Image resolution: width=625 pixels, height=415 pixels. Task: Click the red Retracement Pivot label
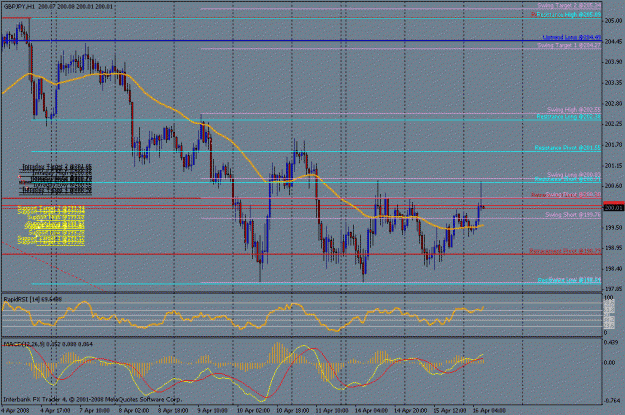point(565,251)
